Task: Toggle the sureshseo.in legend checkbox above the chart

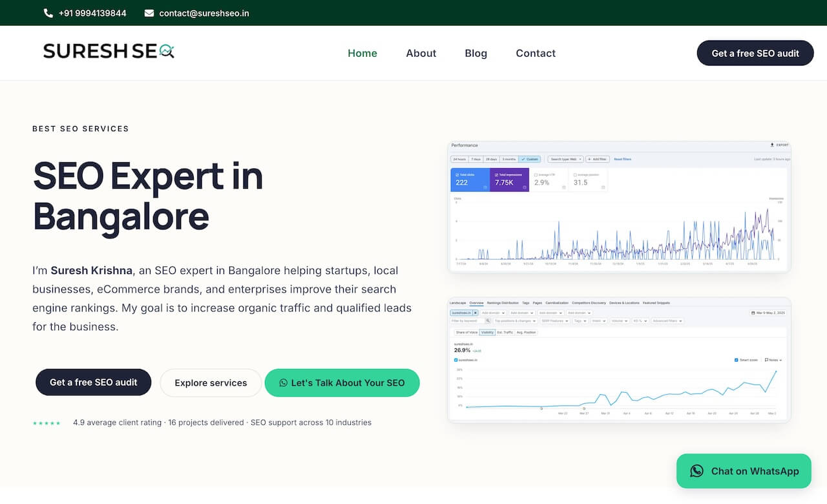Action: click(456, 360)
